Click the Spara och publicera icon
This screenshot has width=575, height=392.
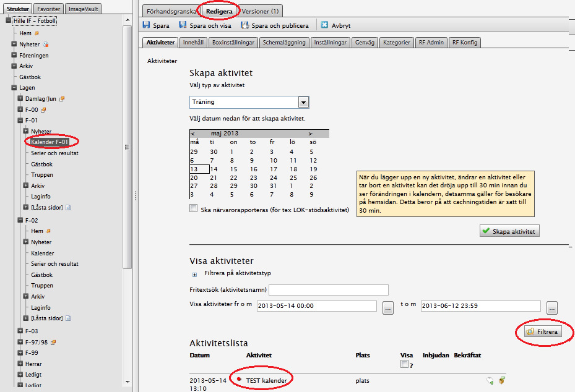(244, 25)
